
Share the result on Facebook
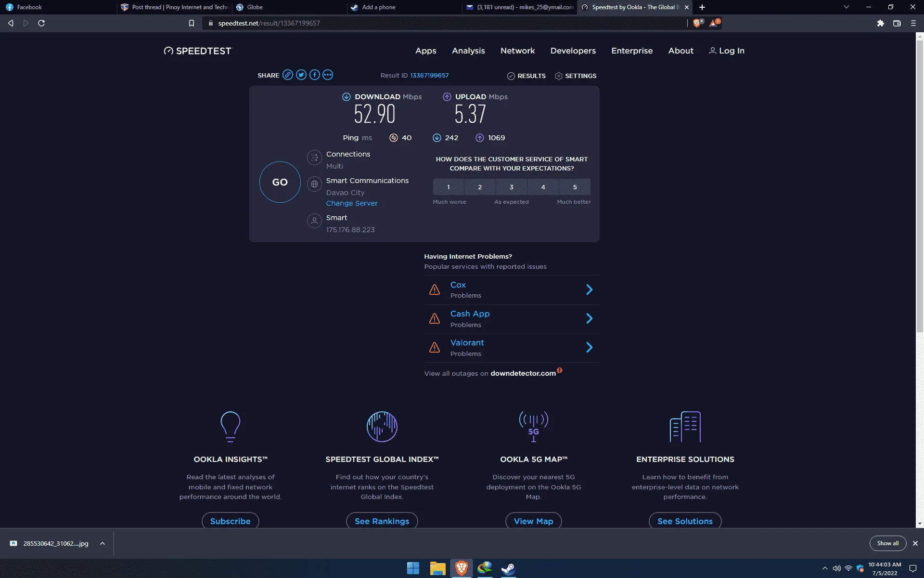(x=315, y=75)
